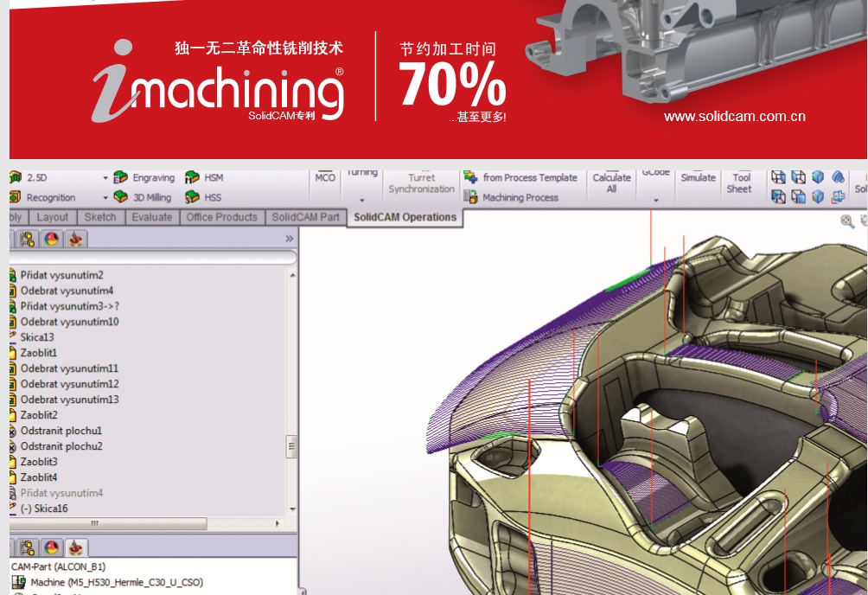Screen dimensions: 868x595
Task: Open Turret Synchronization
Action: [x=421, y=183]
